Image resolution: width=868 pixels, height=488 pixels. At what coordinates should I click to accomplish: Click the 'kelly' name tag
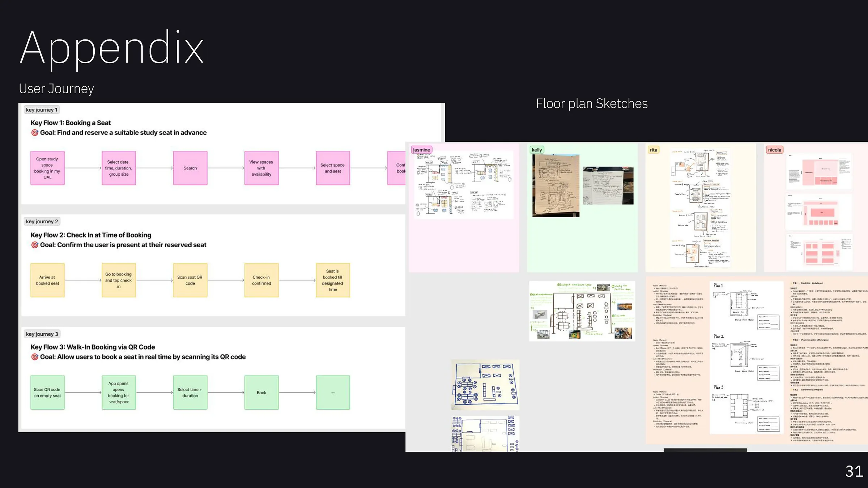pos(537,150)
